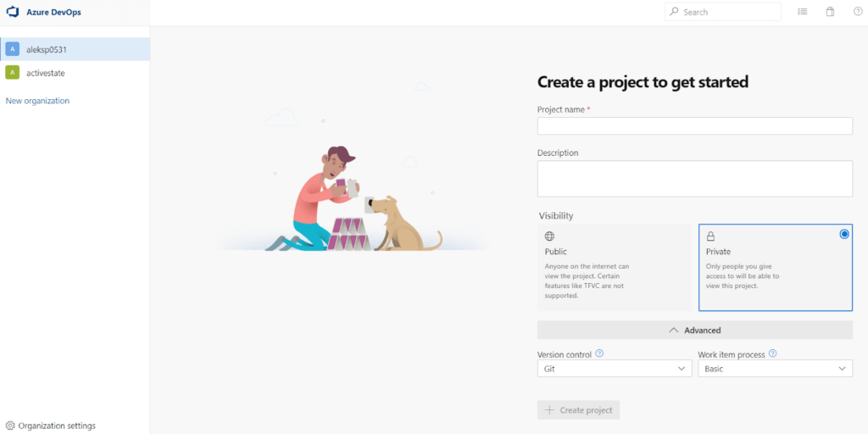This screenshot has height=434, width=868.
Task: Open the Version control Git dropdown
Action: point(615,369)
